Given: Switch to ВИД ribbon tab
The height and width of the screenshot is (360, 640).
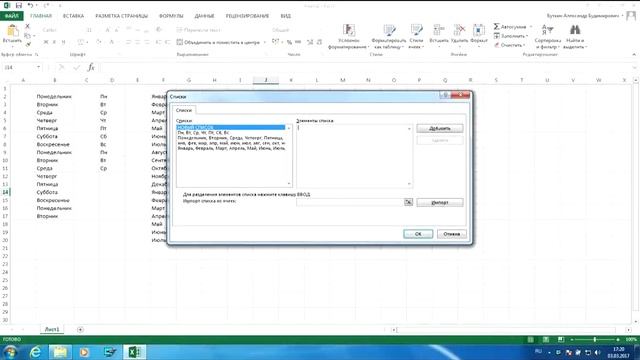Looking at the screenshot, I should (x=286, y=16).
